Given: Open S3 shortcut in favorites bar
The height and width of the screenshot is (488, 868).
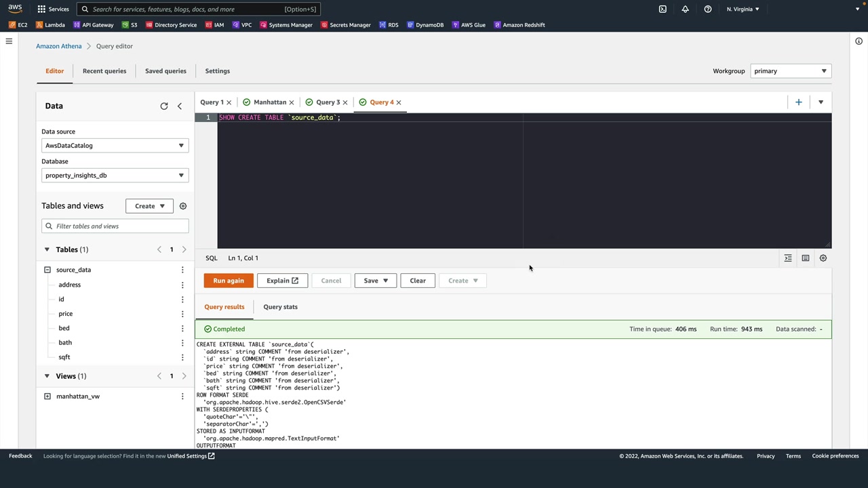Looking at the screenshot, I should [130, 25].
